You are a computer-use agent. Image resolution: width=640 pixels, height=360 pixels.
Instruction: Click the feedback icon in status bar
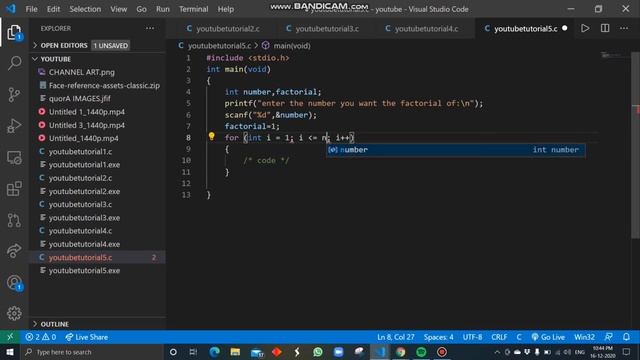pyautogui.click(x=608, y=337)
